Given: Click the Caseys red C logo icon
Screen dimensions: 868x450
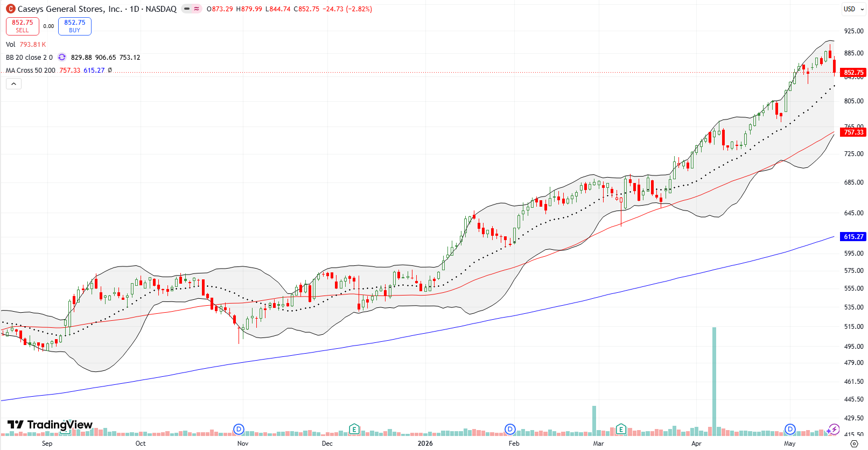Looking at the screenshot, I should tap(11, 9).
